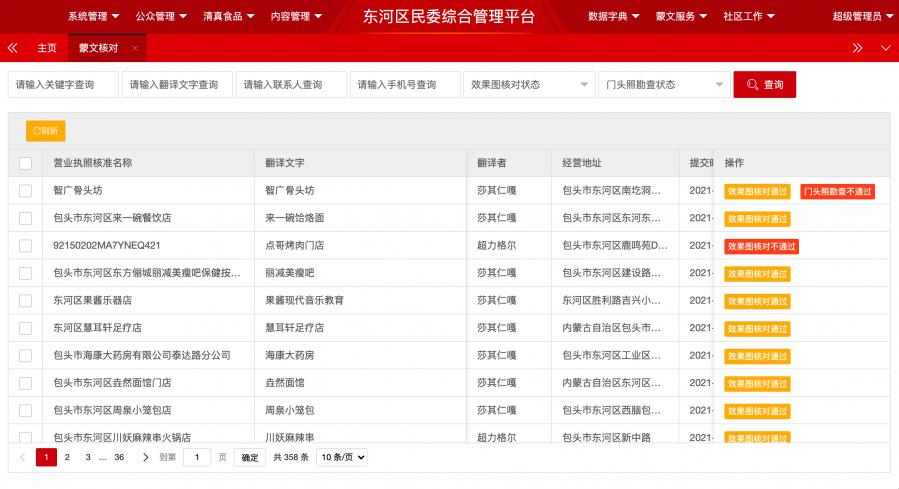Click the 确定 page jump button
Screen dimensions: 899x489
click(x=250, y=457)
